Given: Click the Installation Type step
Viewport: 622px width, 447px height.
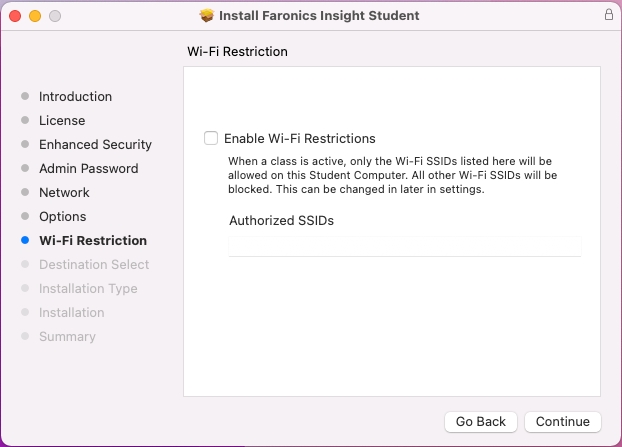Looking at the screenshot, I should 88,289.
